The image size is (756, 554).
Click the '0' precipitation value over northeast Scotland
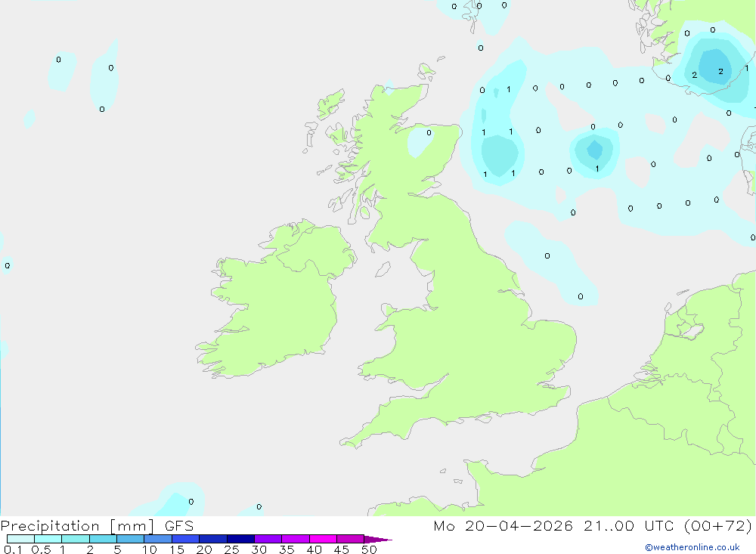(x=429, y=132)
